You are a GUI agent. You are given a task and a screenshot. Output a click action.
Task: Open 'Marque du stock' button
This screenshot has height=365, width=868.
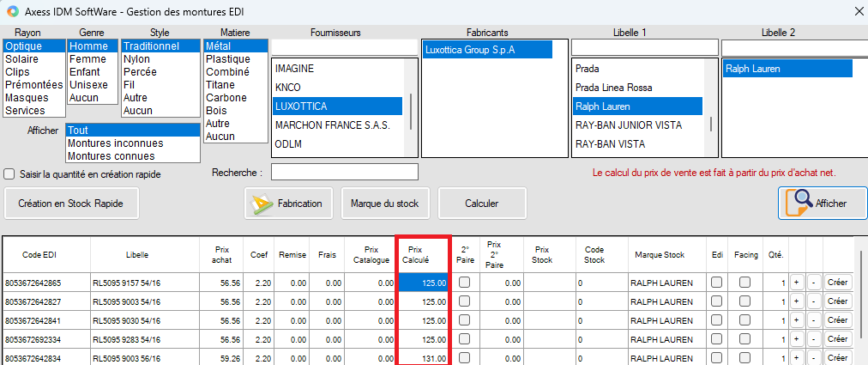pos(384,204)
